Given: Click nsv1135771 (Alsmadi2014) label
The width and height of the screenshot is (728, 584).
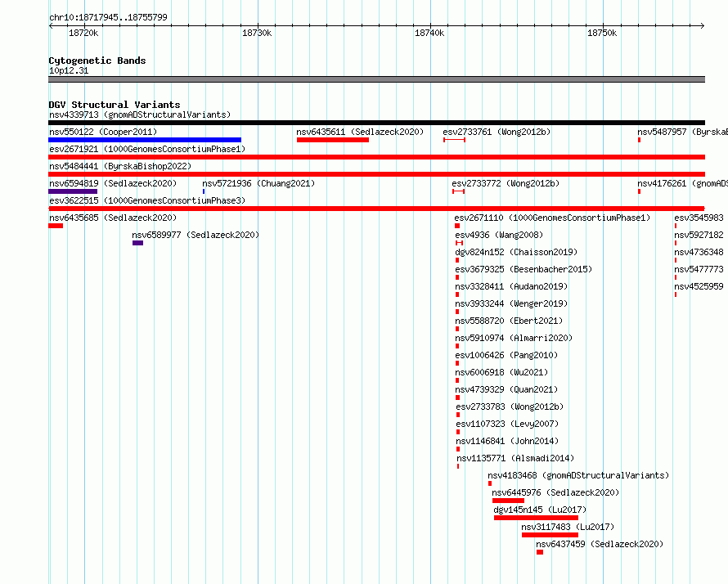Looking at the screenshot, I should click(515, 458).
